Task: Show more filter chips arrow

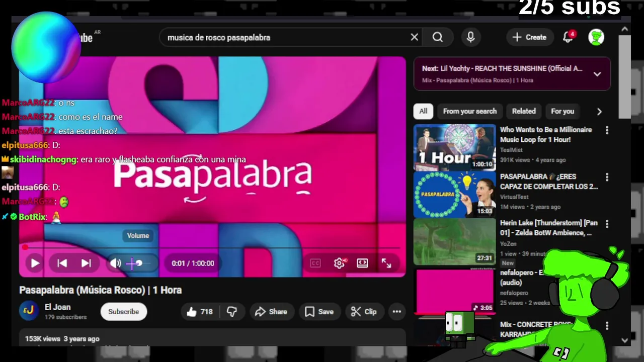Action: coord(599,112)
